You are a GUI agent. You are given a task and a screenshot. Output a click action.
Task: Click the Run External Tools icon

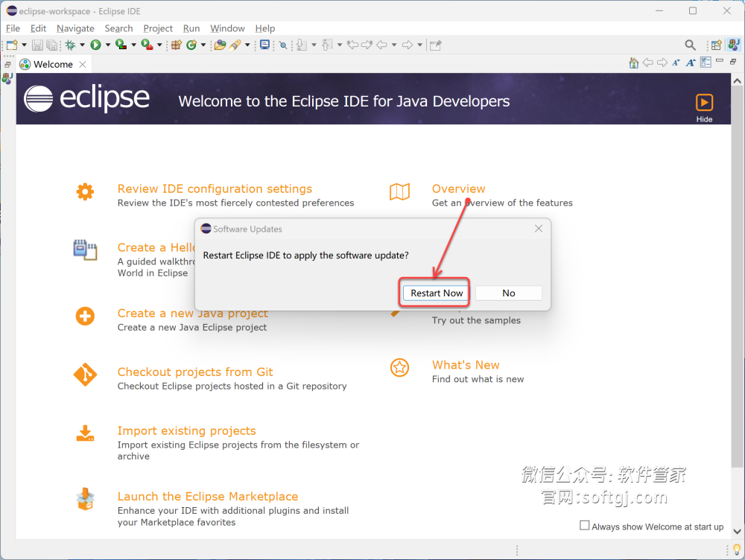(x=147, y=45)
